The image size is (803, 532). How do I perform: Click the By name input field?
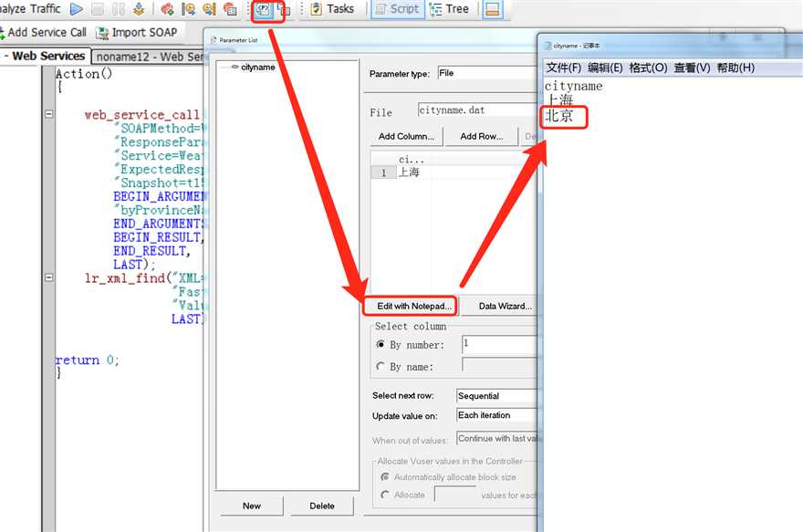point(500,365)
